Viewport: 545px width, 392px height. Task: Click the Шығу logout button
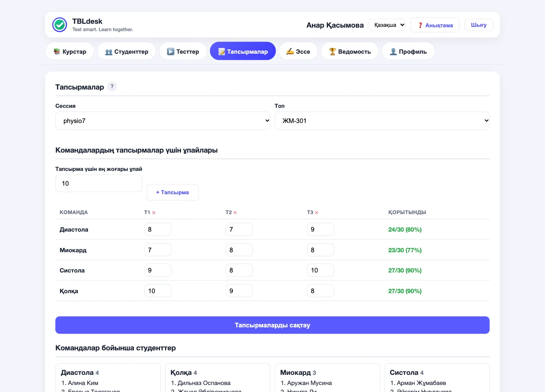click(x=478, y=25)
